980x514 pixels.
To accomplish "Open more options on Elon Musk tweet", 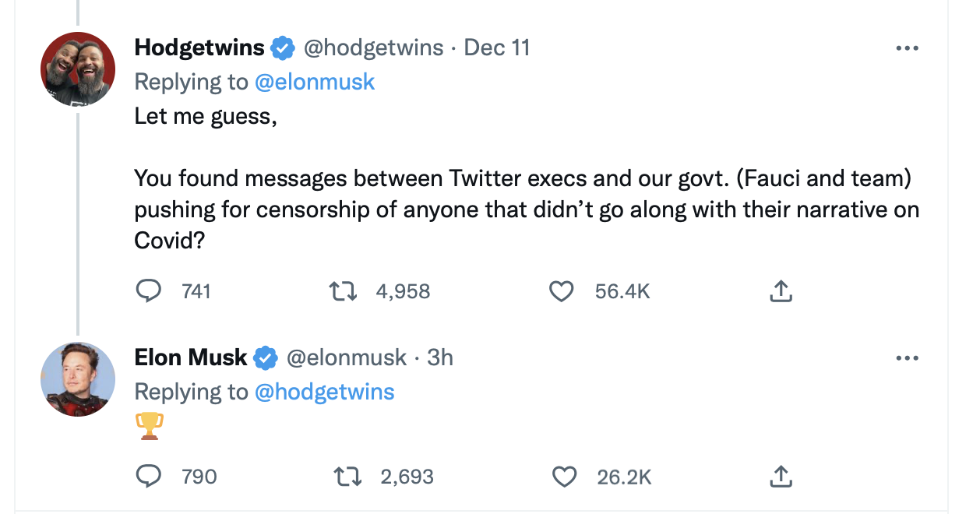I will click(x=908, y=358).
